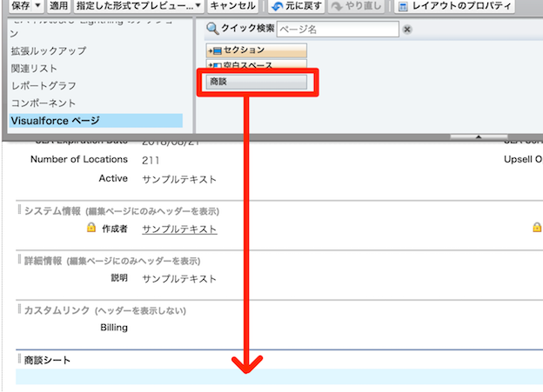
Task: Open レイアウトのプロパティ
Action: click(455, 6)
